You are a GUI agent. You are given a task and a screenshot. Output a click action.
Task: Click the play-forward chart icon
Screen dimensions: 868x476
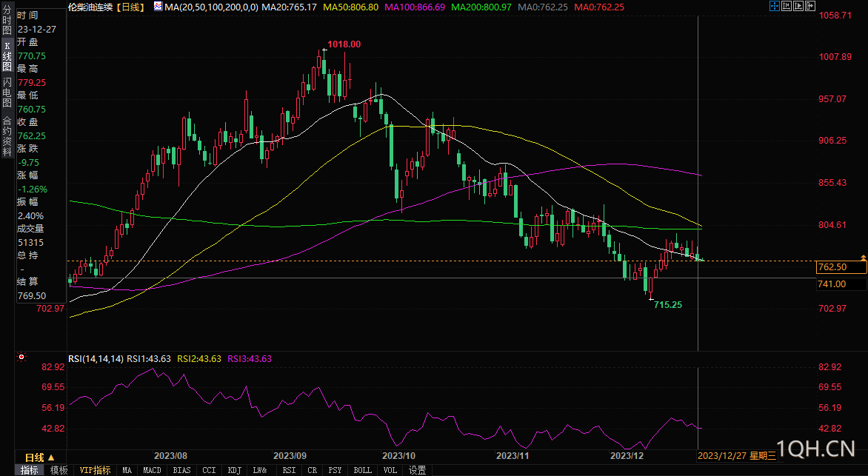click(x=798, y=6)
